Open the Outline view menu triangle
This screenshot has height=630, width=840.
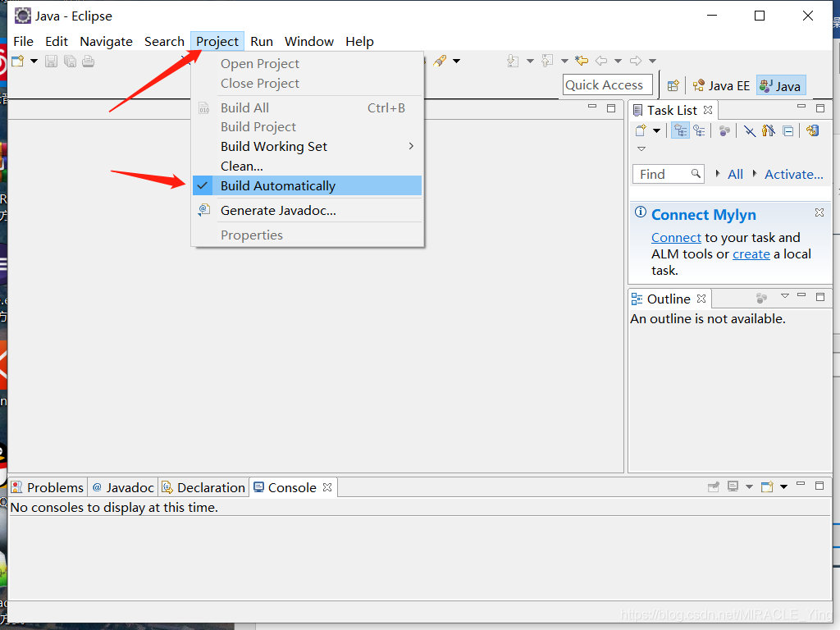[x=785, y=295]
